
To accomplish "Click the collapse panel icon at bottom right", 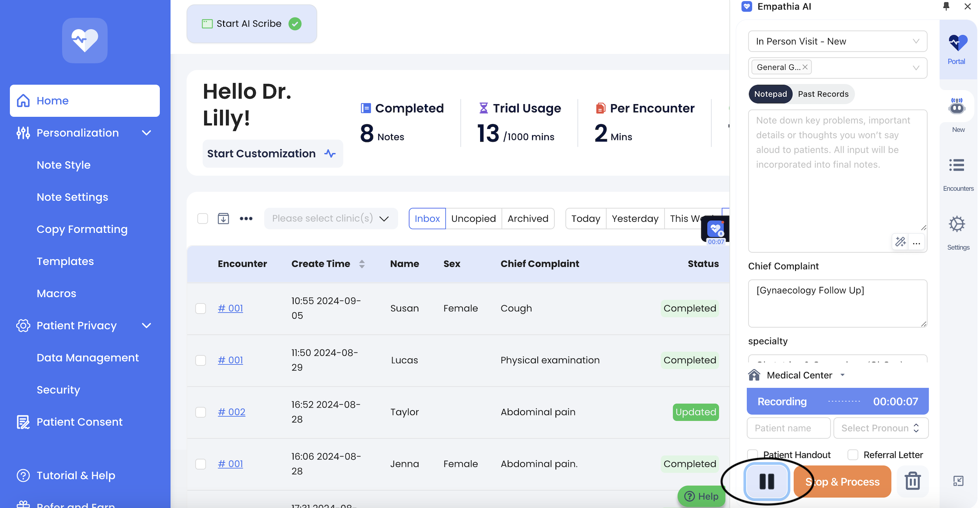I will tap(958, 481).
